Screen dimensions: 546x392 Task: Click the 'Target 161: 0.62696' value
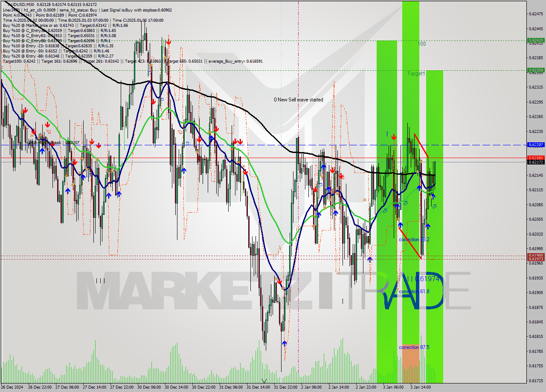click(x=60, y=61)
